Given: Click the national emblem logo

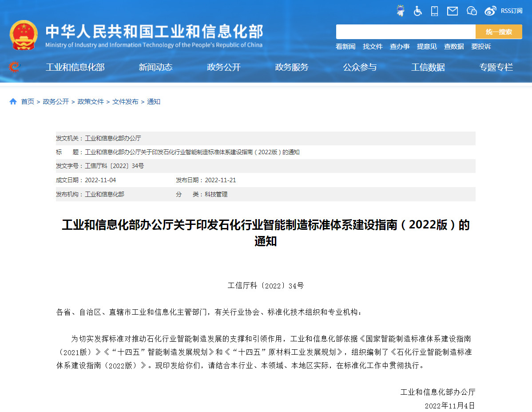Looking at the screenshot, I should click(24, 35).
